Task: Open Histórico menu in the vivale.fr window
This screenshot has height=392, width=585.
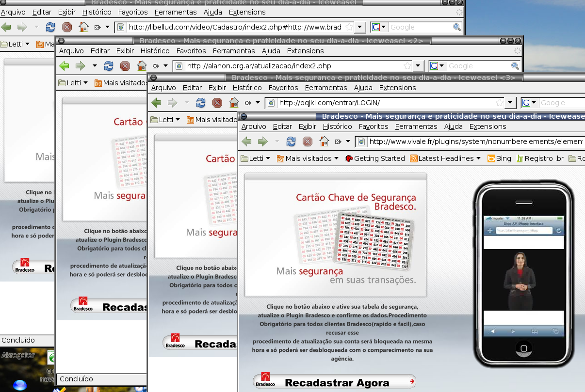Action: pos(337,126)
